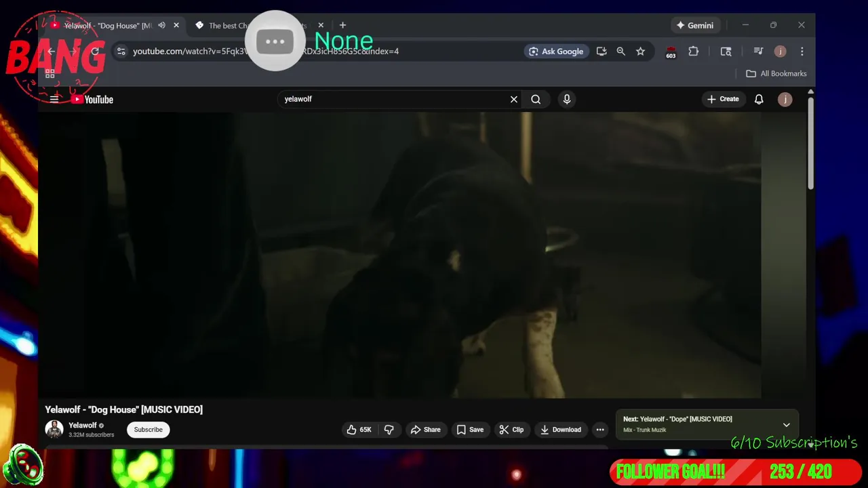Open the YouTube hamburger guide menu
868x488 pixels.
tap(54, 99)
